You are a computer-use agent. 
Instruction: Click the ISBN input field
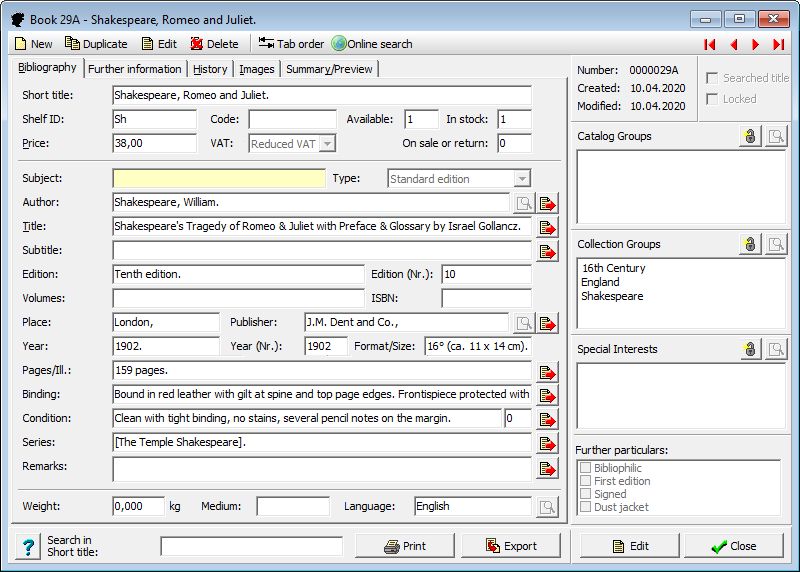(487, 299)
